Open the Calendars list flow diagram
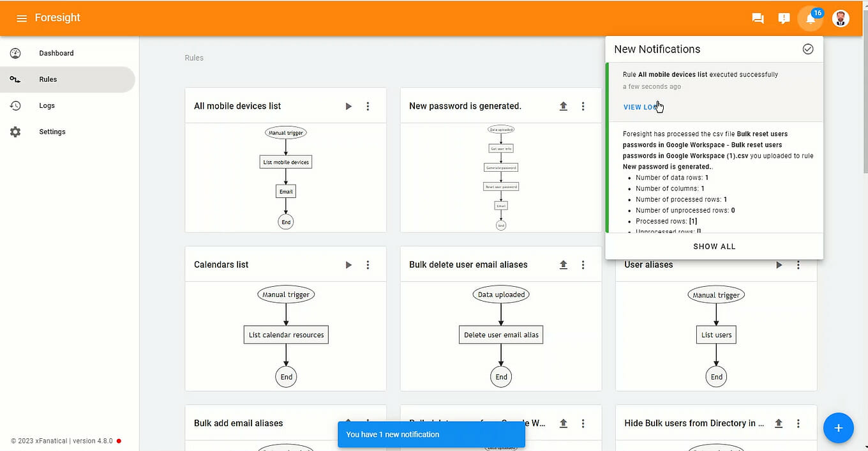Viewport: 868px width, 451px height. 286,336
